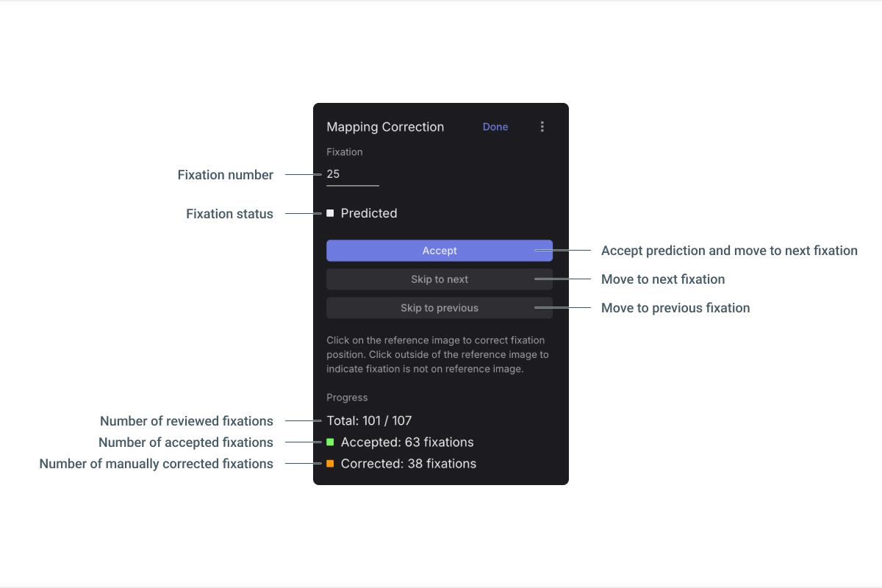Click the green Accepted indicator square
This screenshot has height=588, width=882.
330,442
